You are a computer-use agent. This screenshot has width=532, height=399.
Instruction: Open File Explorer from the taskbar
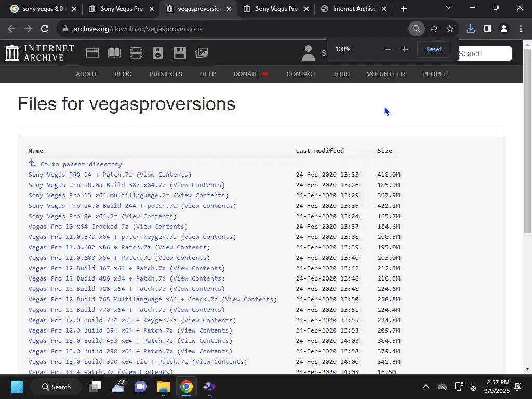coord(164,387)
